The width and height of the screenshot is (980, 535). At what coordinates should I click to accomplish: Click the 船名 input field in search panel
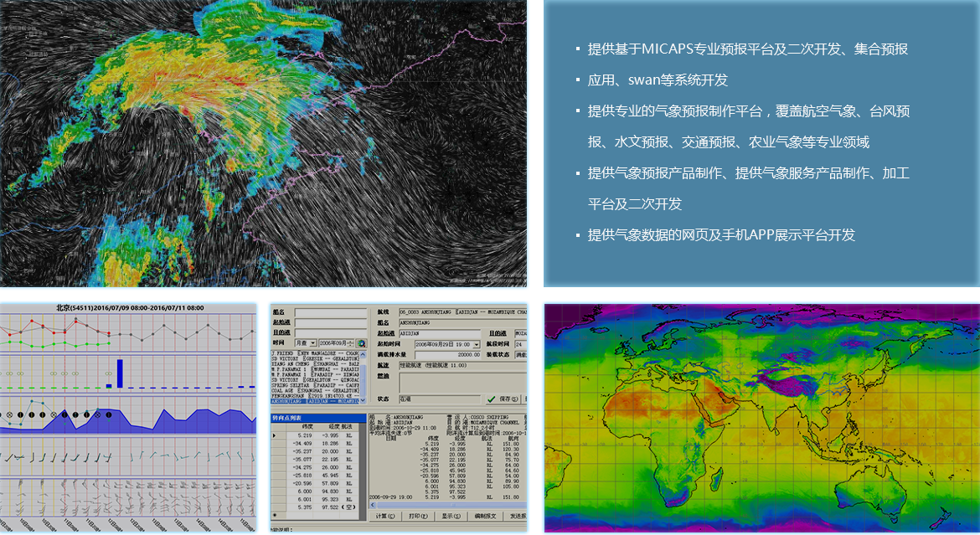coord(331,312)
